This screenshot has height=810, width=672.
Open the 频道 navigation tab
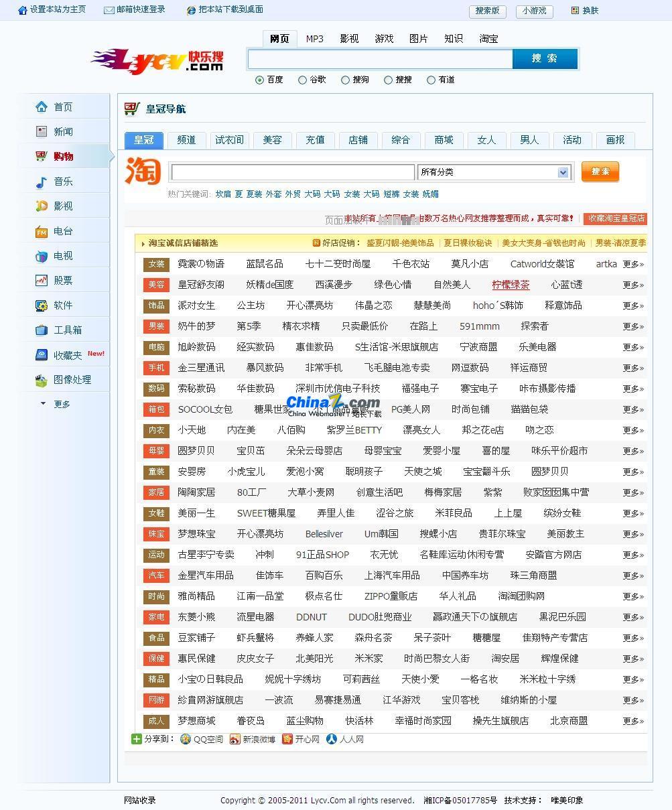[x=186, y=139]
